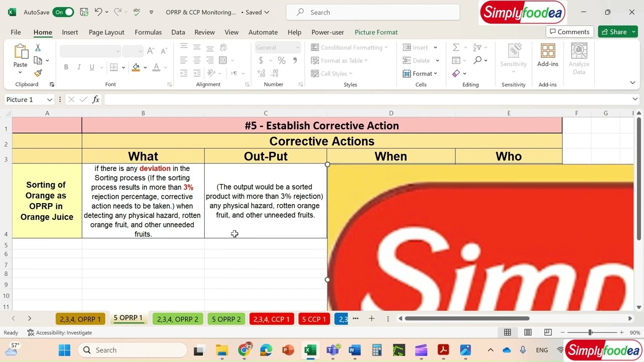Apply Italic formatting
The height and width of the screenshot is (362, 644).
click(78, 67)
